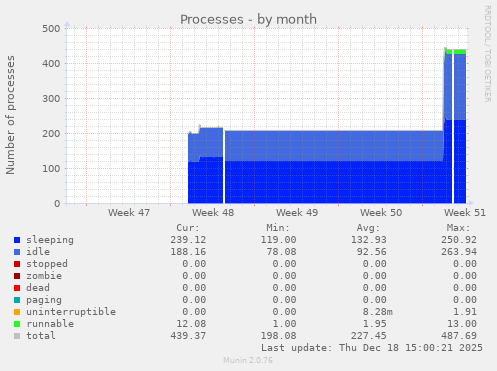Image resolution: width=497 pixels, height=371 pixels.
Task: Click uninterruptible average value 8.28m
Action: tap(377, 312)
